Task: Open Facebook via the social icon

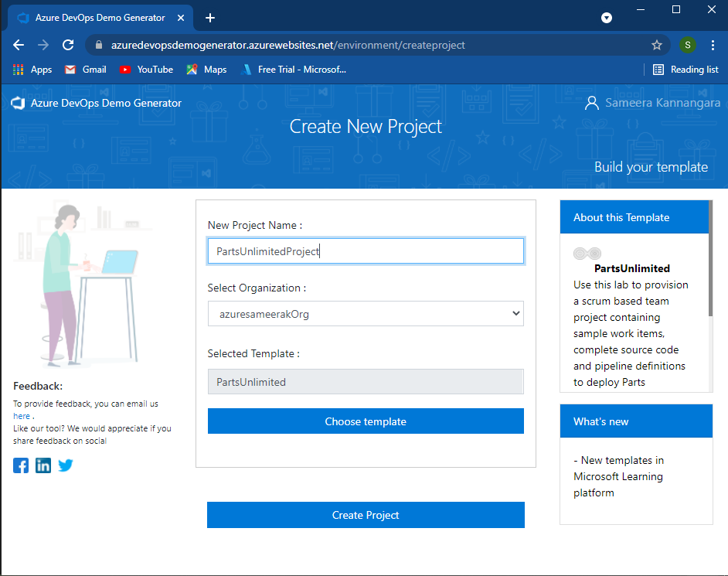Action: [20, 465]
